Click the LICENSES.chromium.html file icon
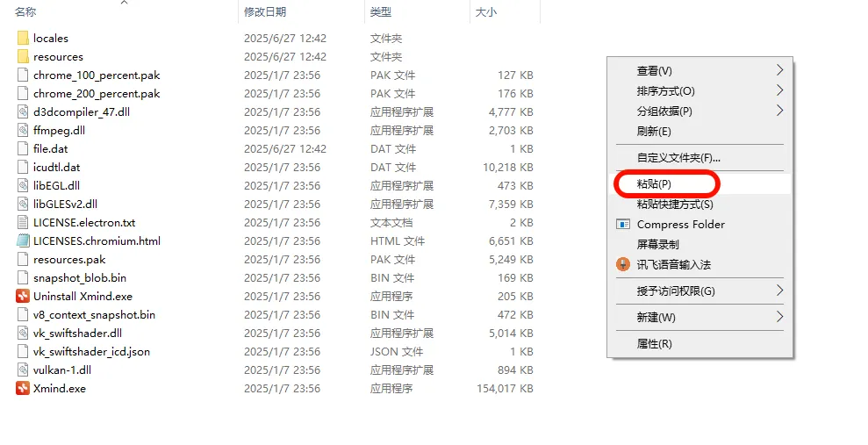This screenshot has height=445, width=868. pyautogui.click(x=23, y=240)
